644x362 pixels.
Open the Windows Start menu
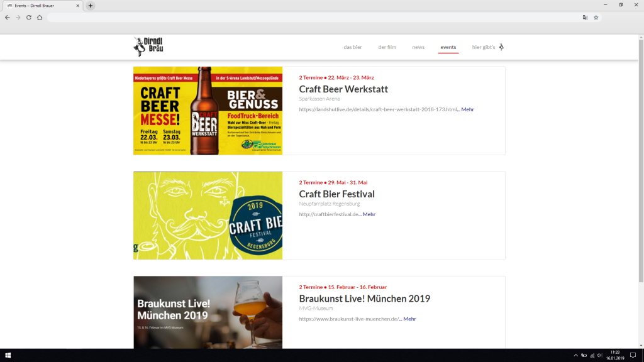coord(8,356)
